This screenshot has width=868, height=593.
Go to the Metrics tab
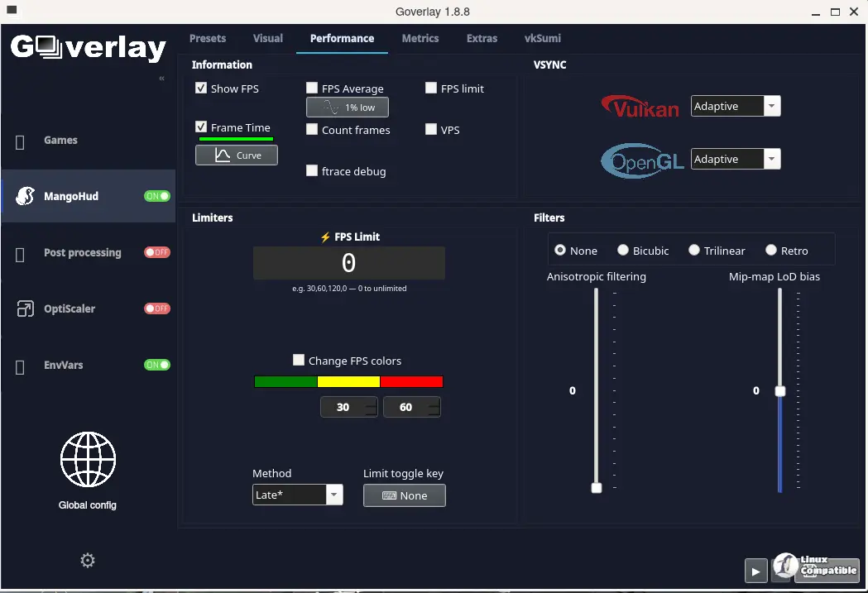click(x=420, y=38)
